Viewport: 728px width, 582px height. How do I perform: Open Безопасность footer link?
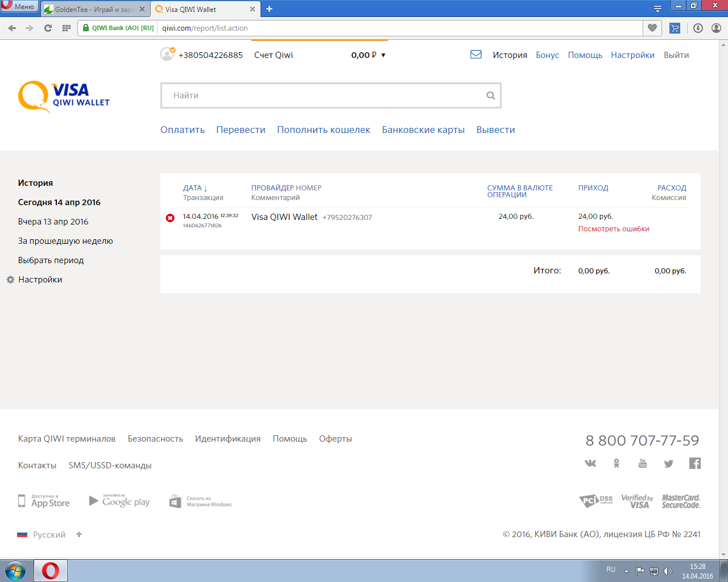coord(155,439)
